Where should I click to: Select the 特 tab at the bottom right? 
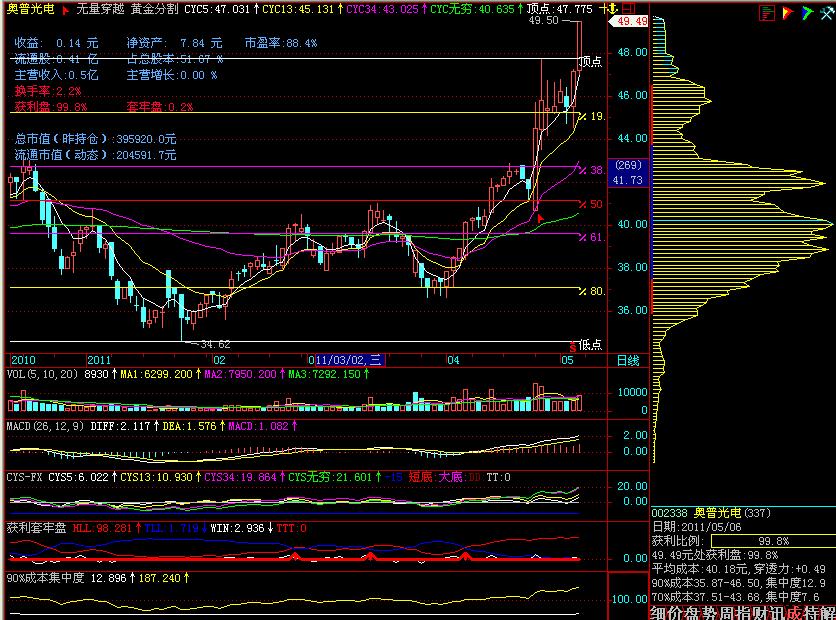pos(812,613)
